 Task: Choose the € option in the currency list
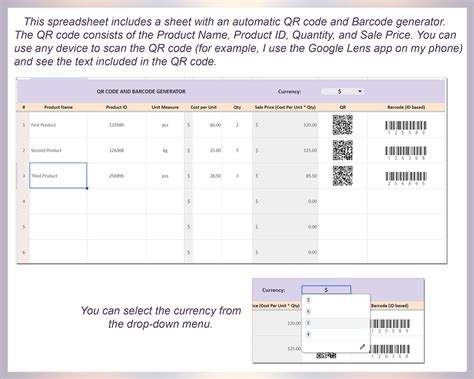click(308, 312)
